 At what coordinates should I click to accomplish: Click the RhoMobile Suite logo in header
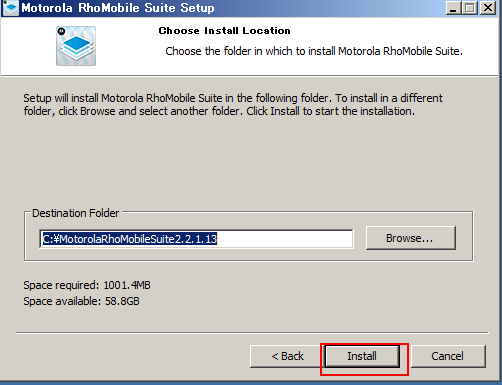[76, 46]
